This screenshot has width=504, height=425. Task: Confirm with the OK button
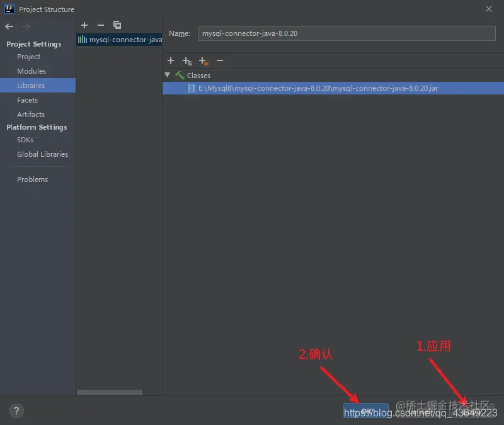click(x=366, y=411)
